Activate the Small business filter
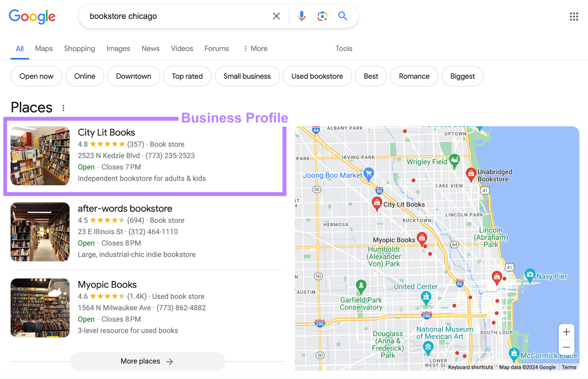Screen dimensions: 588x379 pos(247,76)
